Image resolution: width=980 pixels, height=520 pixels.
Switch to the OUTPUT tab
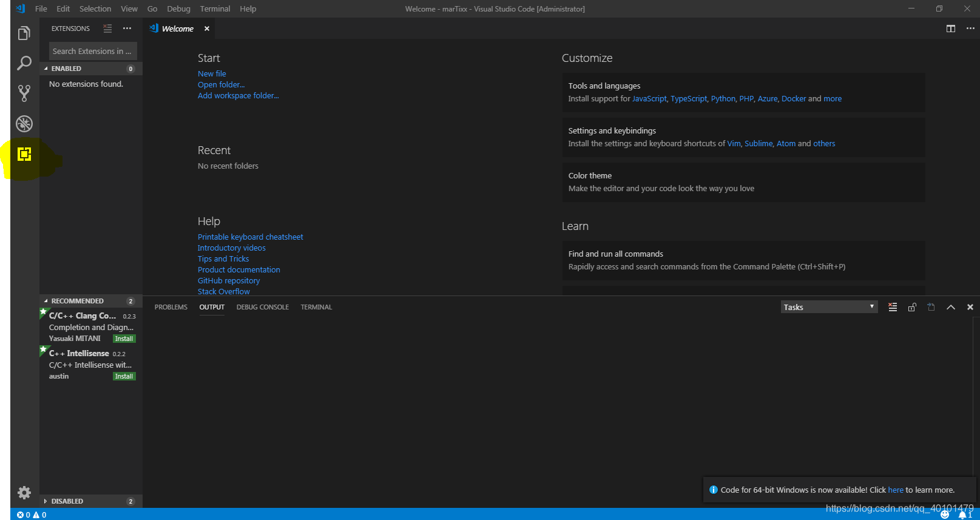(x=212, y=307)
